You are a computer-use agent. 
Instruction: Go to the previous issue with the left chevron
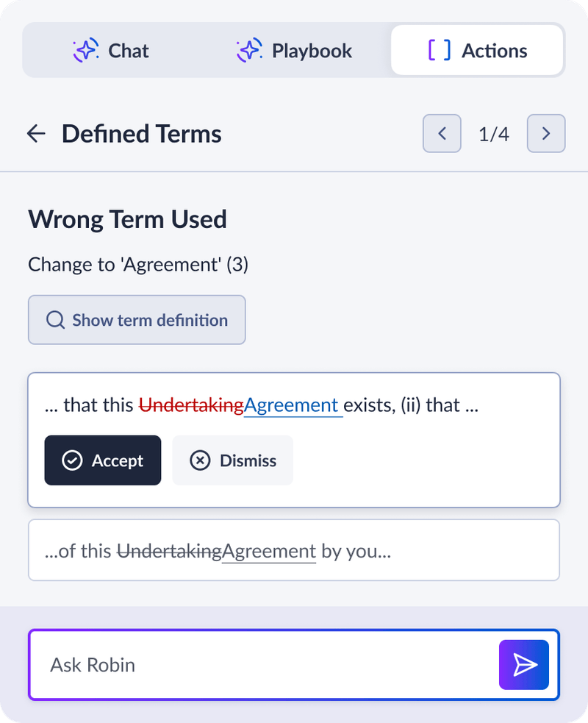pos(442,134)
